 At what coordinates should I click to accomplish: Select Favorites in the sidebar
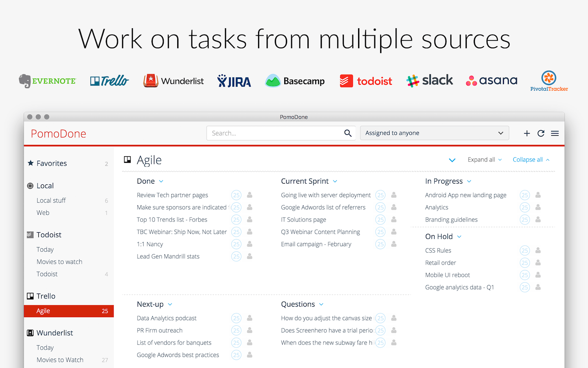[x=51, y=163]
